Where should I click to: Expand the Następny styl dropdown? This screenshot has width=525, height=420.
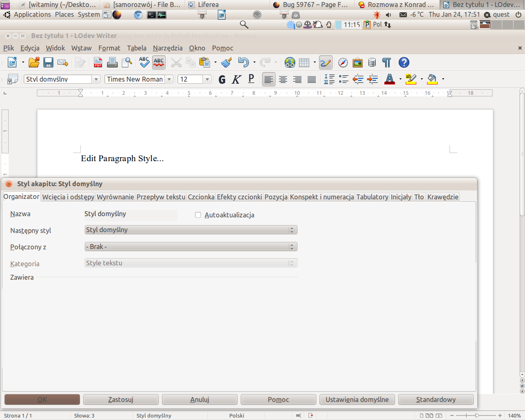click(x=292, y=230)
